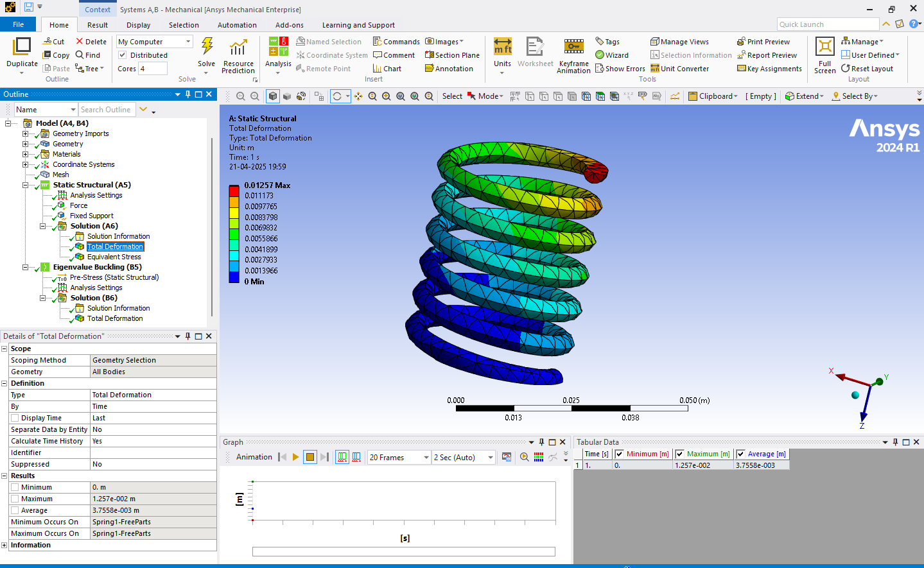This screenshot has height=568, width=924.
Task: Open the Select By menu
Action: [855, 96]
